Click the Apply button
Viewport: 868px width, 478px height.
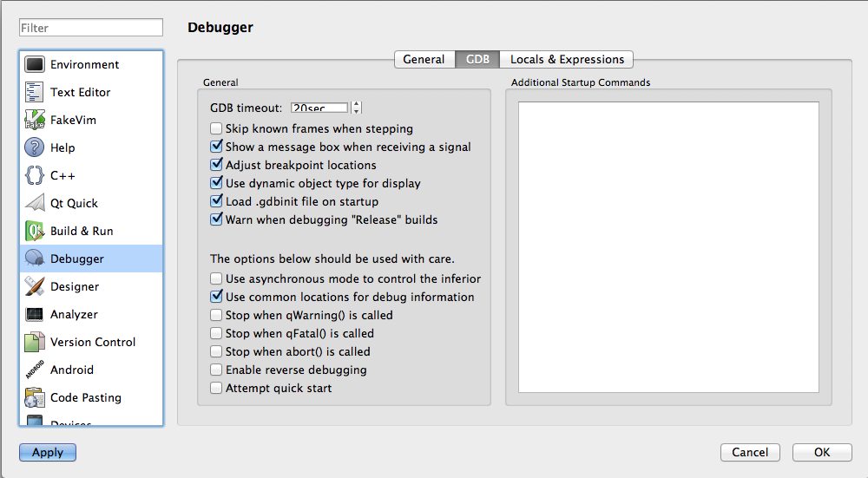pos(48,452)
